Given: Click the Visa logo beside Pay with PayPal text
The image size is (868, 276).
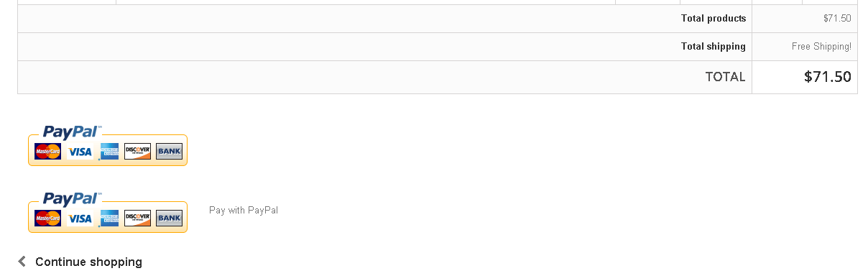Looking at the screenshot, I should point(80,218).
